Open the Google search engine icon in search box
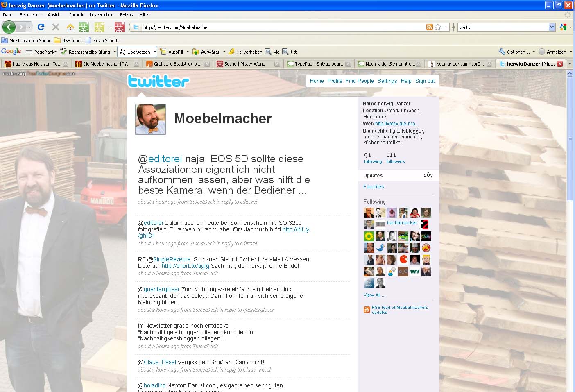Viewport: 575px width, 392px height. pos(563,27)
